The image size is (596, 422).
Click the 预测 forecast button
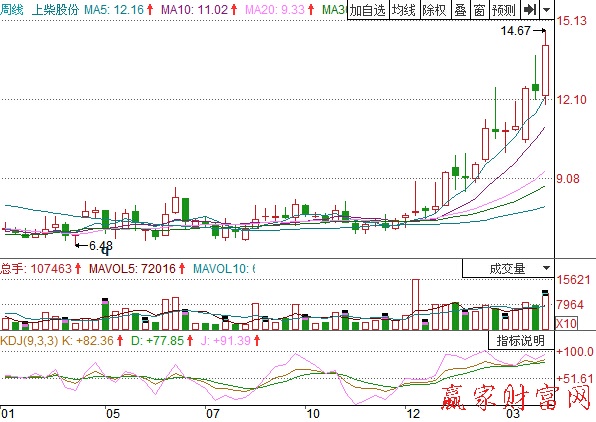click(x=504, y=10)
